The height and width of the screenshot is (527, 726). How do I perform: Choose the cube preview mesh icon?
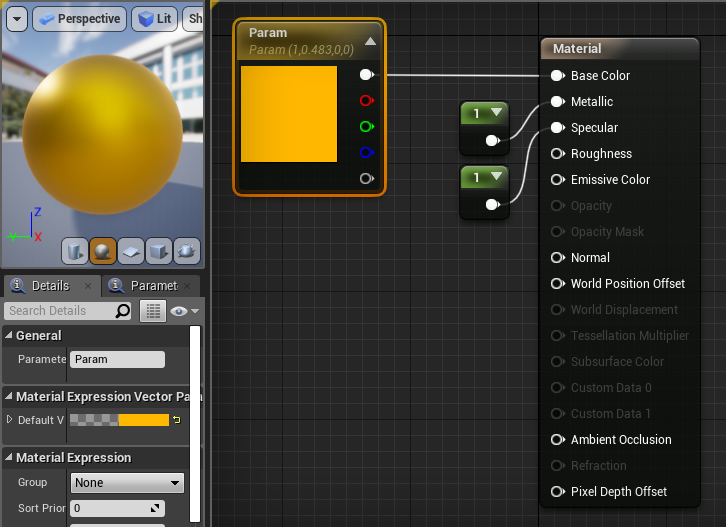point(158,250)
